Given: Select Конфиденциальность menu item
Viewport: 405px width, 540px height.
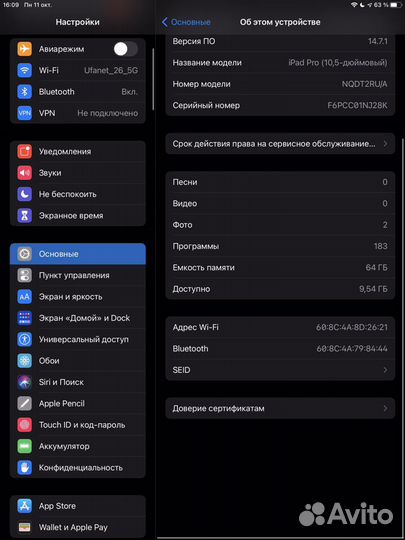Looking at the screenshot, I should click(78, 467).
